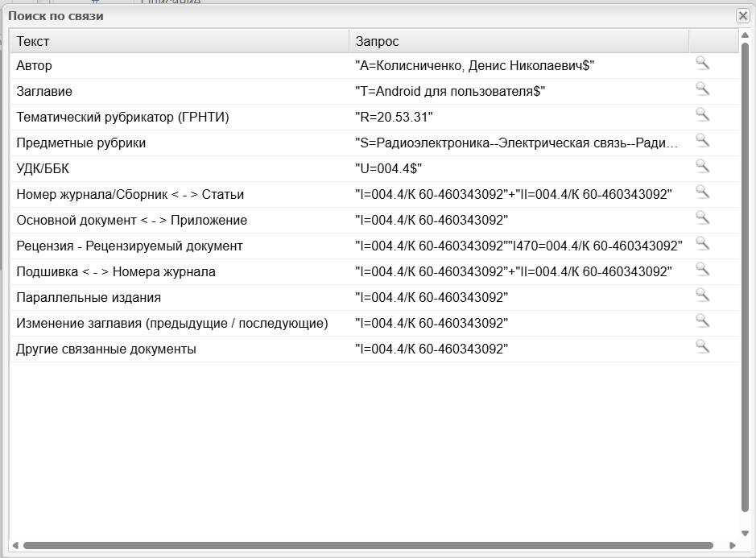Select the query "U=004.4$" cell
The height and width of the screenshot is (558, 756).
[388, 169]
